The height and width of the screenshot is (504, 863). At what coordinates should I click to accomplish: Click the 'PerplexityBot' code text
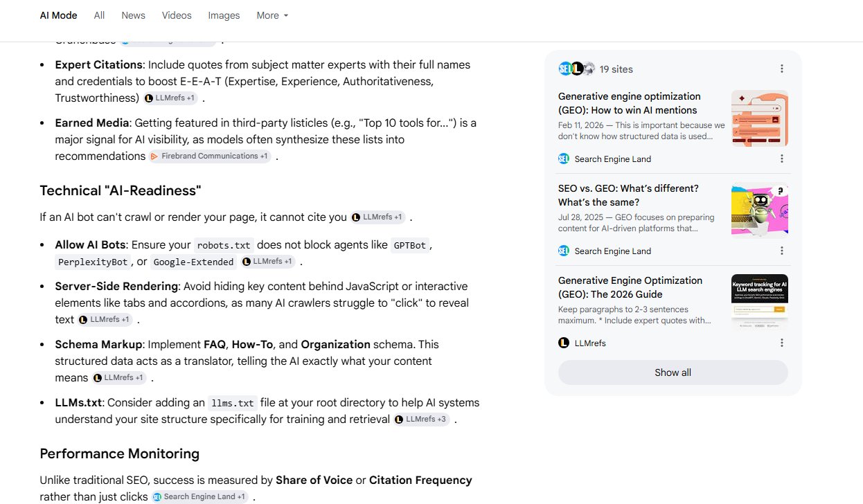coord(94,262)
